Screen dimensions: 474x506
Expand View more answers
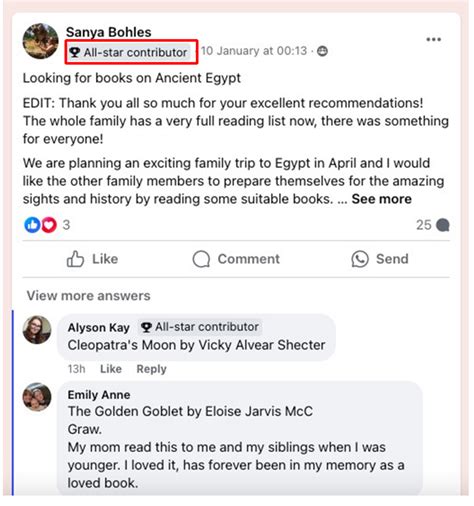click(x=89, y=296)
